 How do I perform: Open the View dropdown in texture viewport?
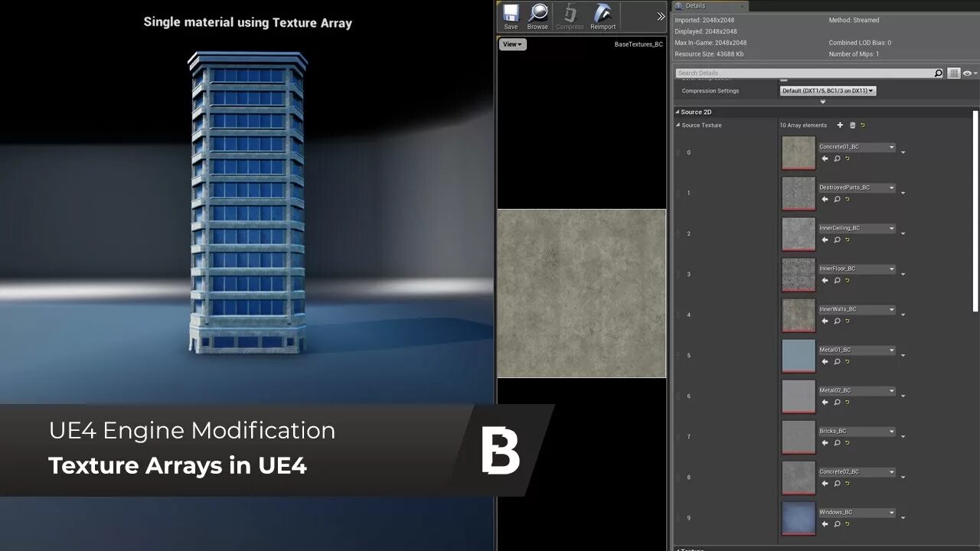point(513,44)
